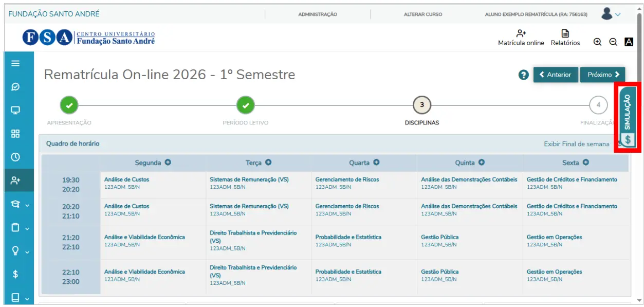This screenshot has width=644, height=307.
Task: Click the zoom out magnifier icon
Action: point(613,42)
